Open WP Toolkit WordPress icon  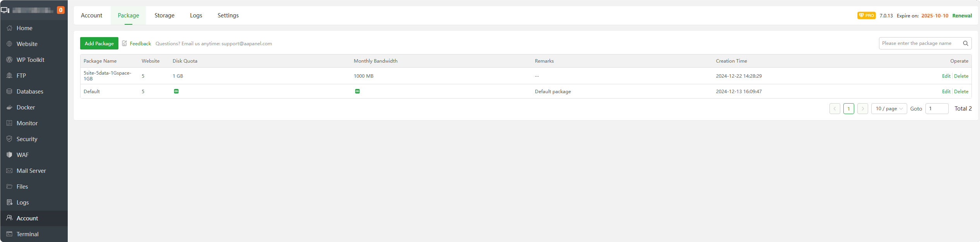(x=9, y=60)
